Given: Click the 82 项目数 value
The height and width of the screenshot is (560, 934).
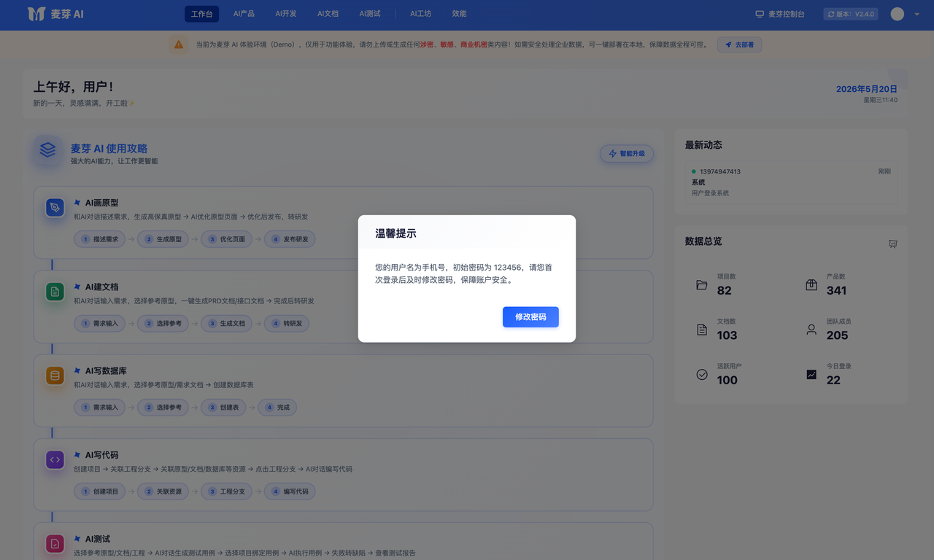Looking at the screenshot, I should (x=725, y=290).
